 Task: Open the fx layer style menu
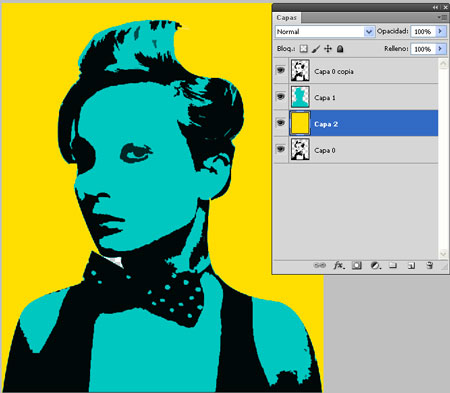coord(339,265)
